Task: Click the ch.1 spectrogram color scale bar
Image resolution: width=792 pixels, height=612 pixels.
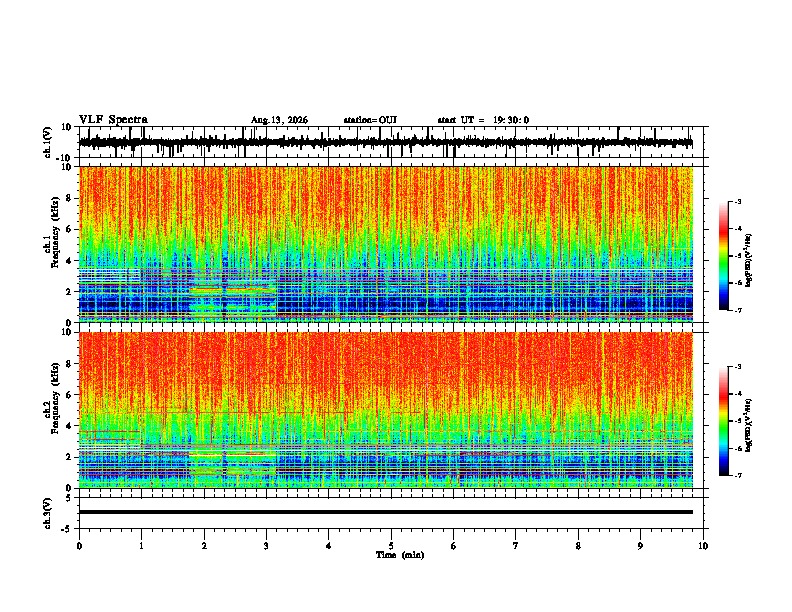Action: click(x=724, y=256)
